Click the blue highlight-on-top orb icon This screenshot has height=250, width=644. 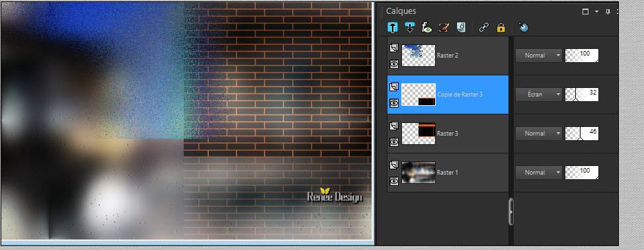coord(523,28)
